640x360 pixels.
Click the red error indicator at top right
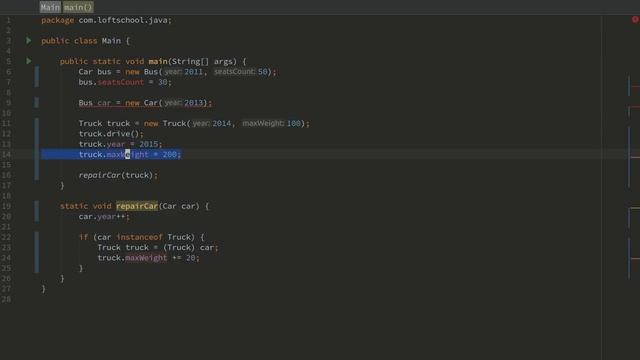coord(635,19)
